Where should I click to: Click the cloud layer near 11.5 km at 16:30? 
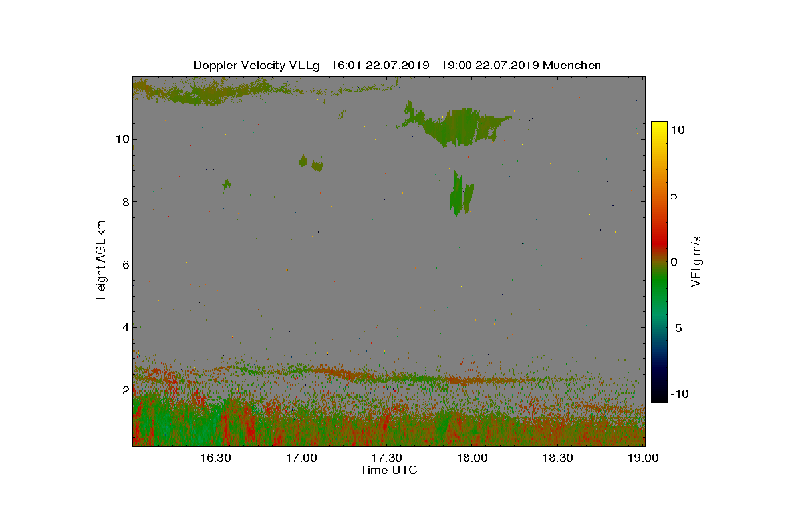point(213,94)
